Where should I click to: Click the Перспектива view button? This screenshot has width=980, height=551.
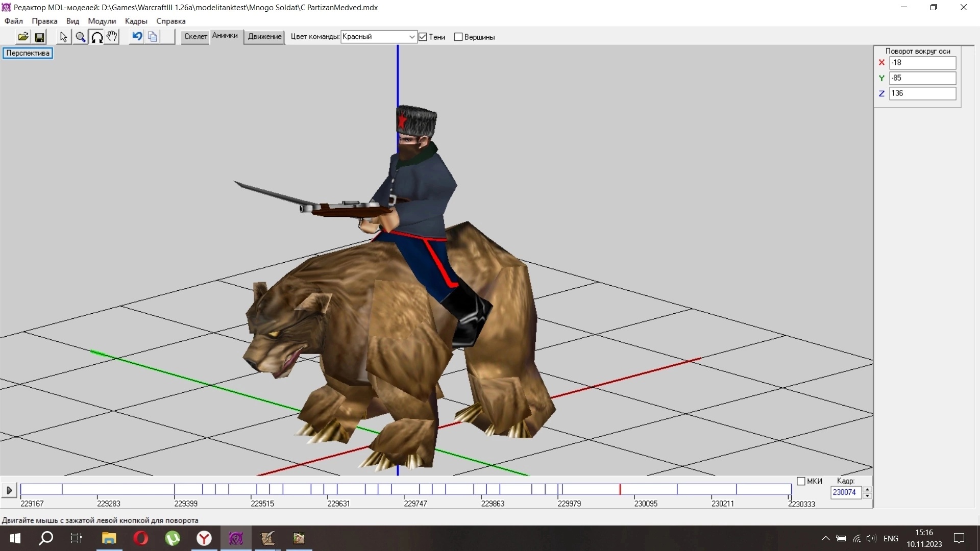[28, 53]
